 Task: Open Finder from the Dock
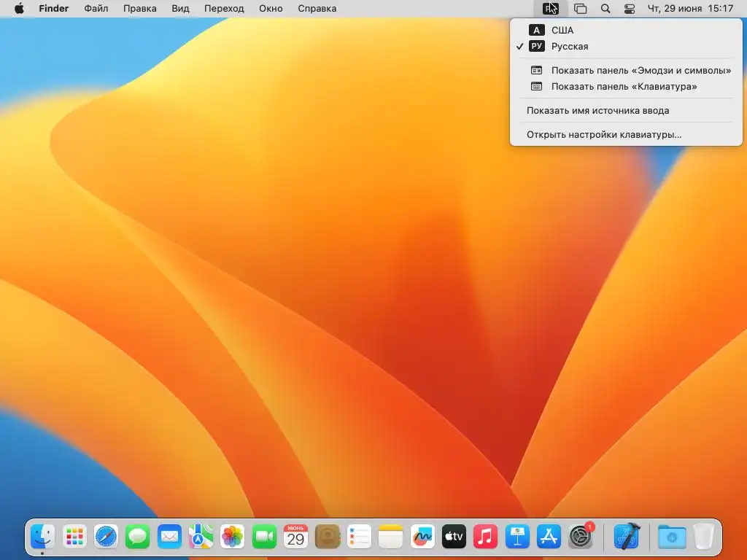coord(43,537)
